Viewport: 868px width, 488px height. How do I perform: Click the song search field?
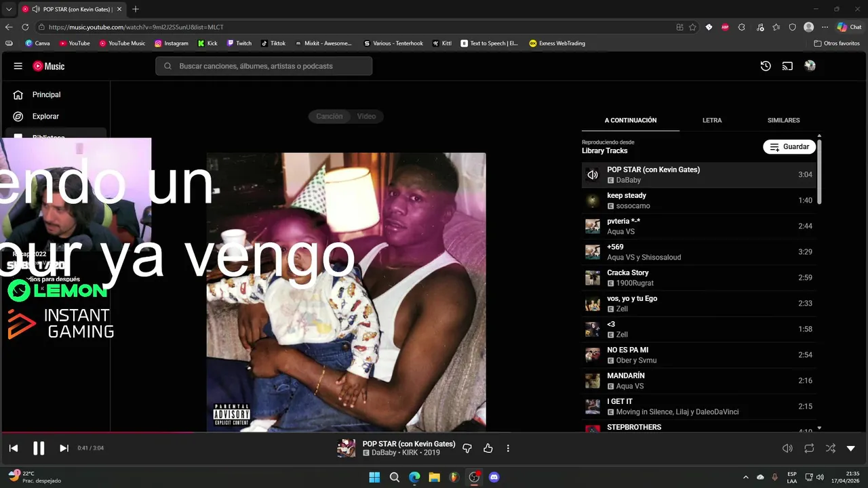coord(264,66)
